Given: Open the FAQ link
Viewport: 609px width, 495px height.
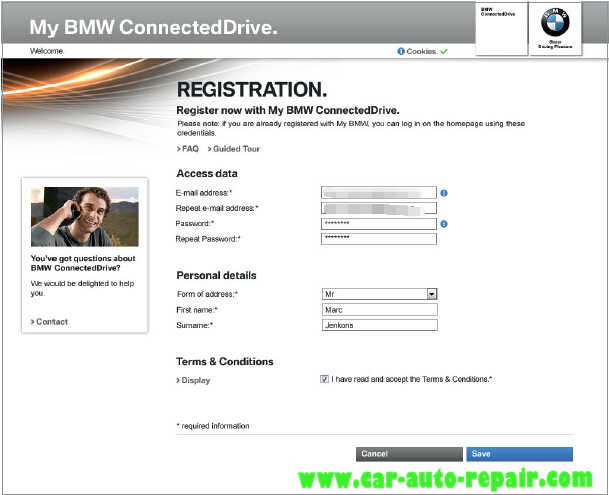Looking at the screenshot, I should [188, 149].
